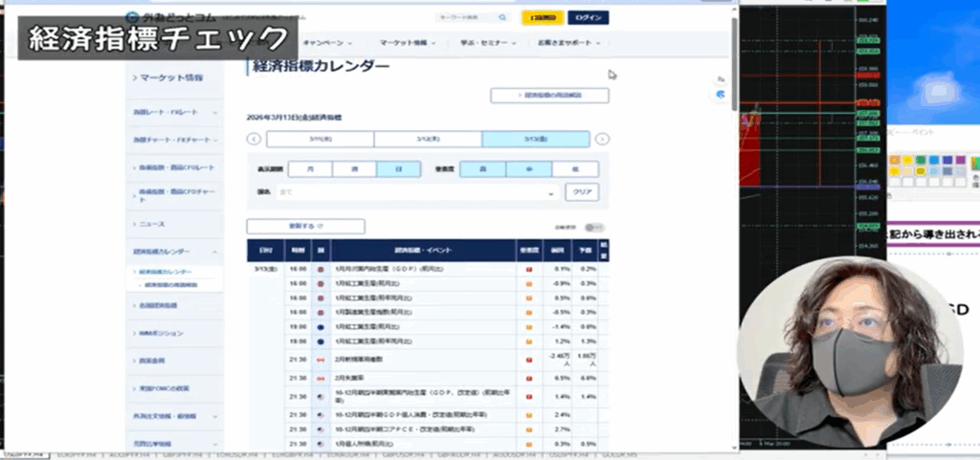Viewport: 980px width, 460px height.
Task: Toggle the auto-update switch above the table
Action: 595,228
